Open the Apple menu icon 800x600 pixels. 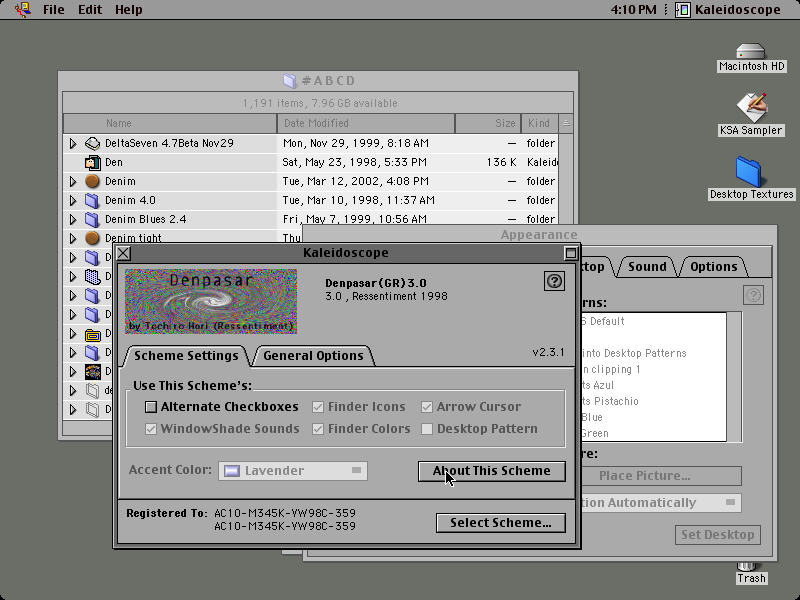(22, 9)
